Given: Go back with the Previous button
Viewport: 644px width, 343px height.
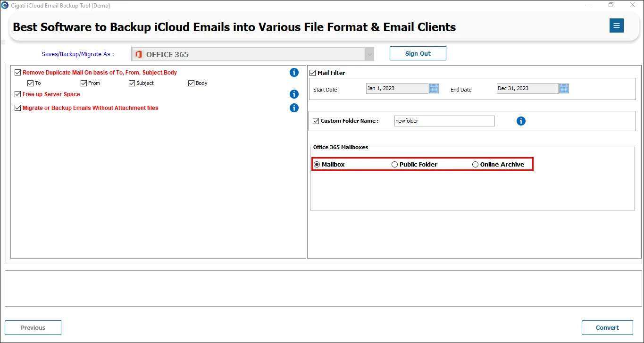Looking at the screenshot, I should tap(33, 327).
